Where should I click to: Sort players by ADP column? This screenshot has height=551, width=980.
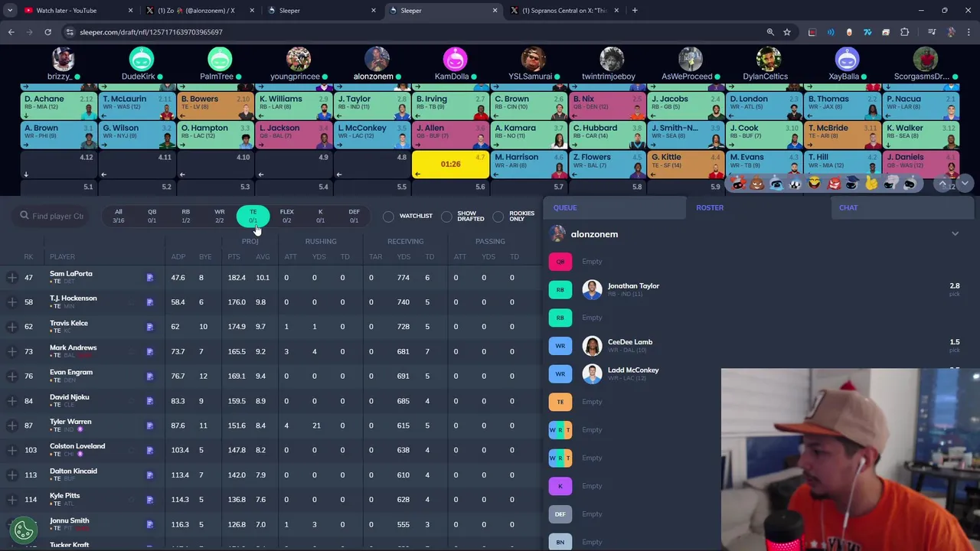(x=178, y=257)
